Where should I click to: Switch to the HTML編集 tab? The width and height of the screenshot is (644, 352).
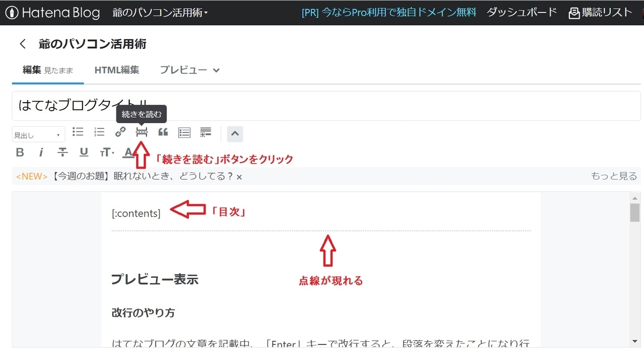117,70
